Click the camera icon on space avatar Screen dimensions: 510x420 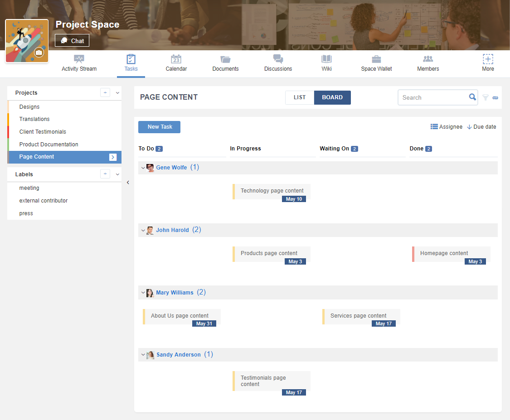(39, 53)
